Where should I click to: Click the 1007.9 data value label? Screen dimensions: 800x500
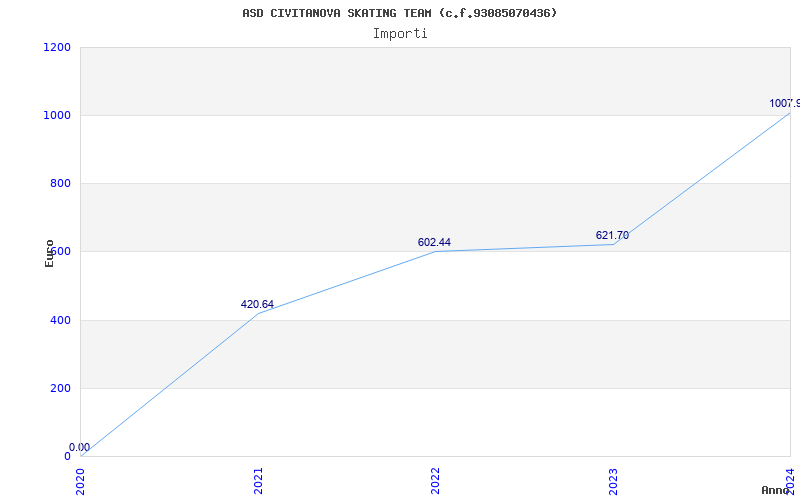click(x=784, y=103)
